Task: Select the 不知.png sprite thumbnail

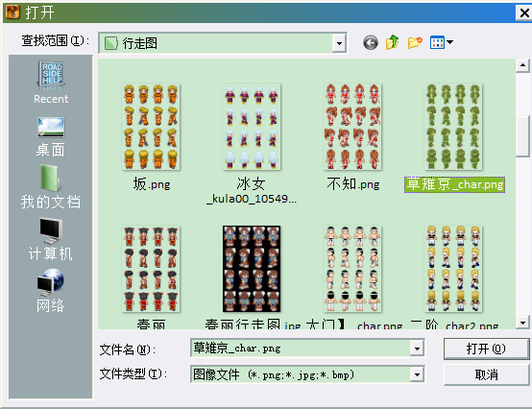Action: [352, 127]
